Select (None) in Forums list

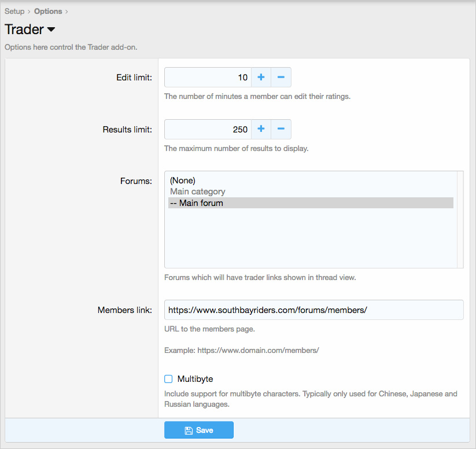(183, 181)
